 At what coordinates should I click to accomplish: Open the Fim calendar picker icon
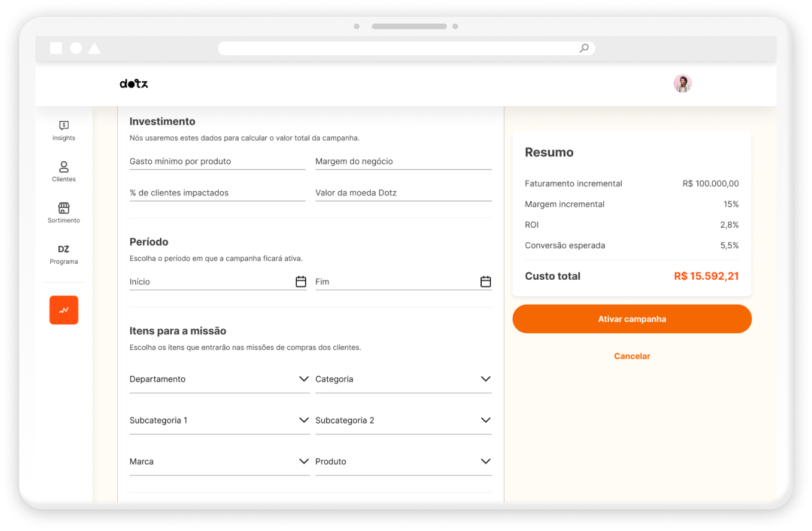point(485,282)
